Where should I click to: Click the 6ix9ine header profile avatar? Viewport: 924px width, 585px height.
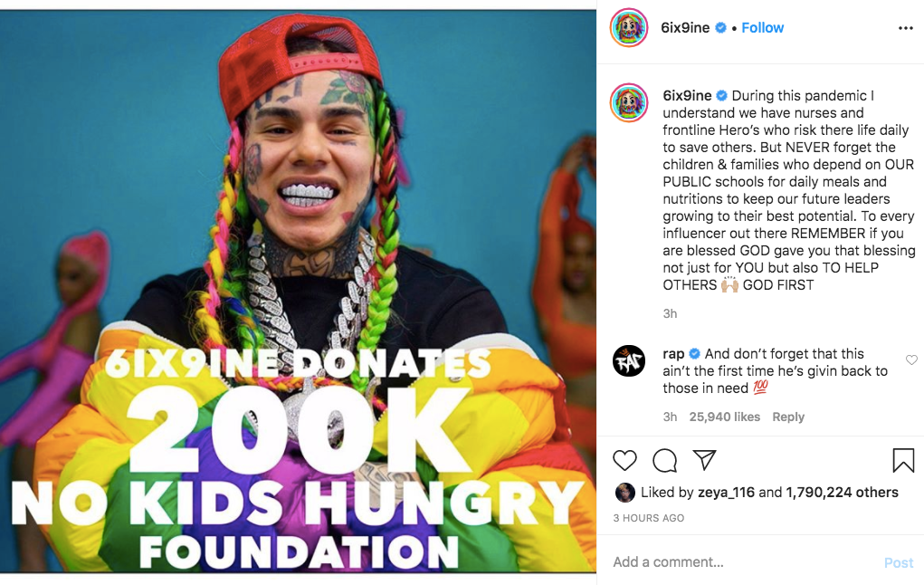click(x=629, y=28)
